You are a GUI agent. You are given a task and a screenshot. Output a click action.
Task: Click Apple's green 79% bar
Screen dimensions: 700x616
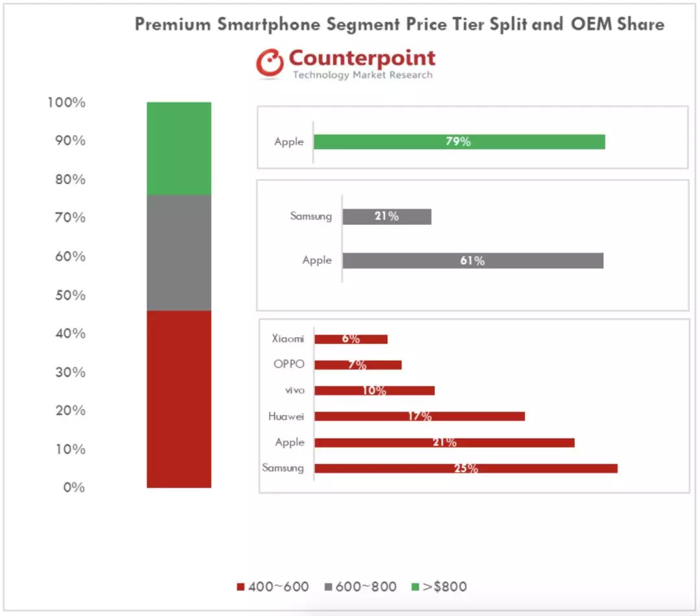[459, 142]
